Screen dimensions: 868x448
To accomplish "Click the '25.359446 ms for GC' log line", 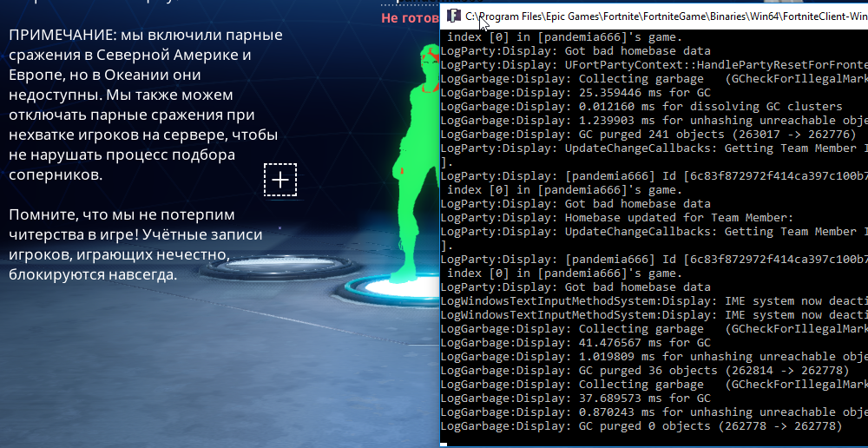I will point(575,93).
